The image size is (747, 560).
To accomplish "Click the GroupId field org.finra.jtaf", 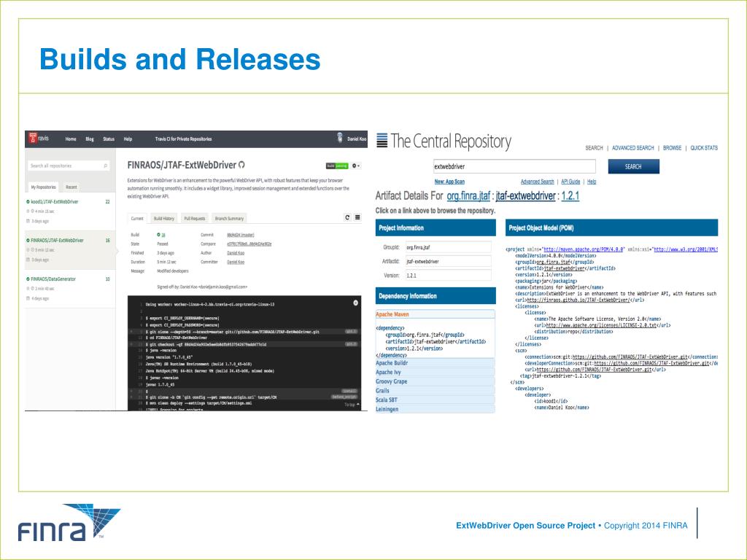I will point(448,247).
